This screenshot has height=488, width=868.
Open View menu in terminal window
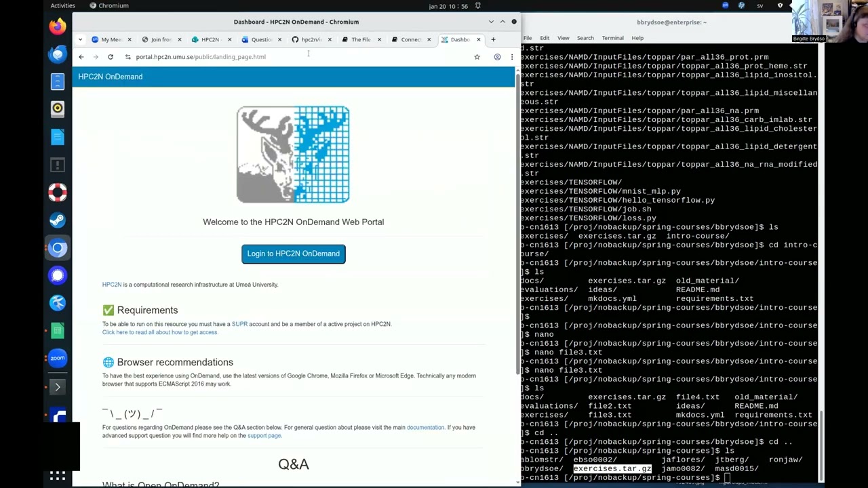564,38
